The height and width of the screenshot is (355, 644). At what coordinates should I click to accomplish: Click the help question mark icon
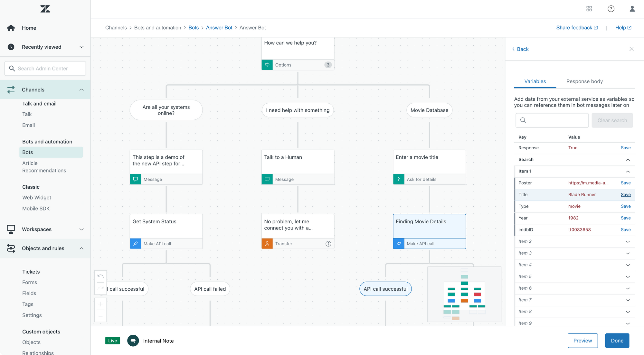611,9
